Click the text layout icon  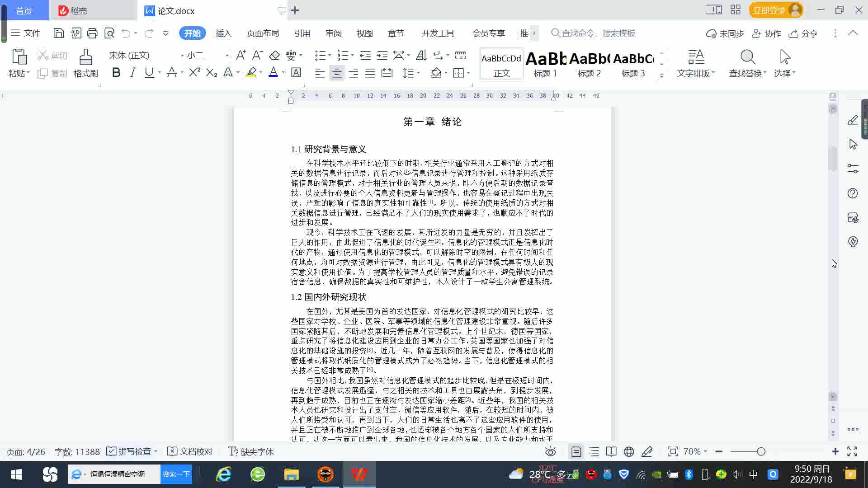click(696, 57)
